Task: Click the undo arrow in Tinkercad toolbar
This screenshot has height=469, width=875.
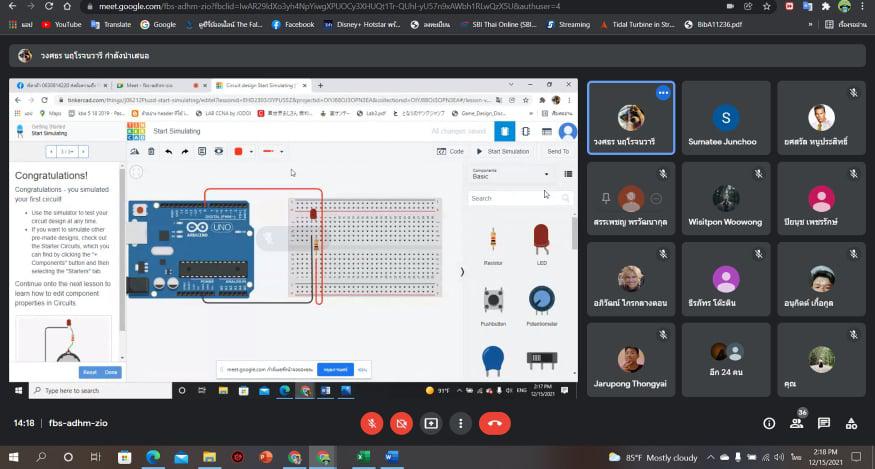Action: [168, 151]
